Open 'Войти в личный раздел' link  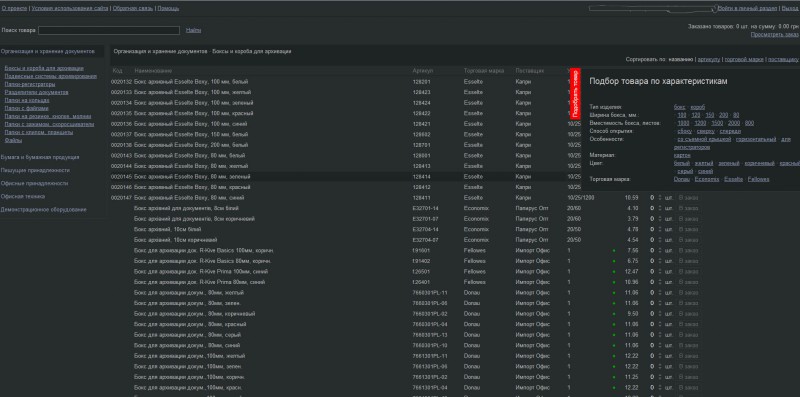[747, 9]
